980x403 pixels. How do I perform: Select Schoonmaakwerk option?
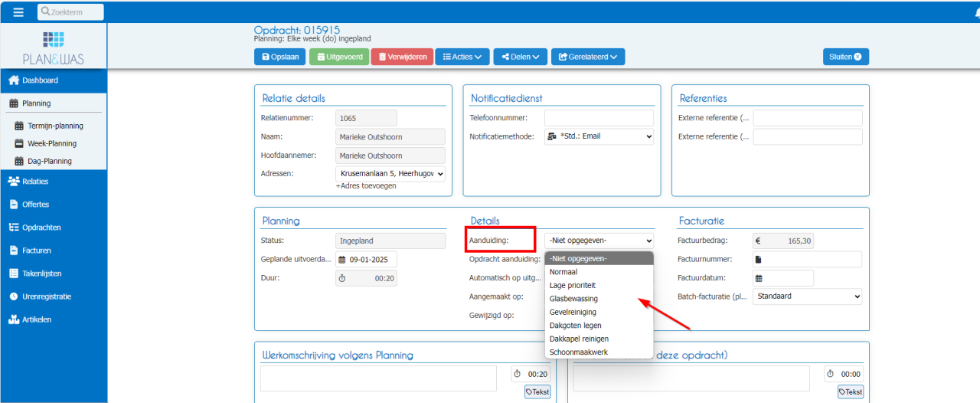599,352
